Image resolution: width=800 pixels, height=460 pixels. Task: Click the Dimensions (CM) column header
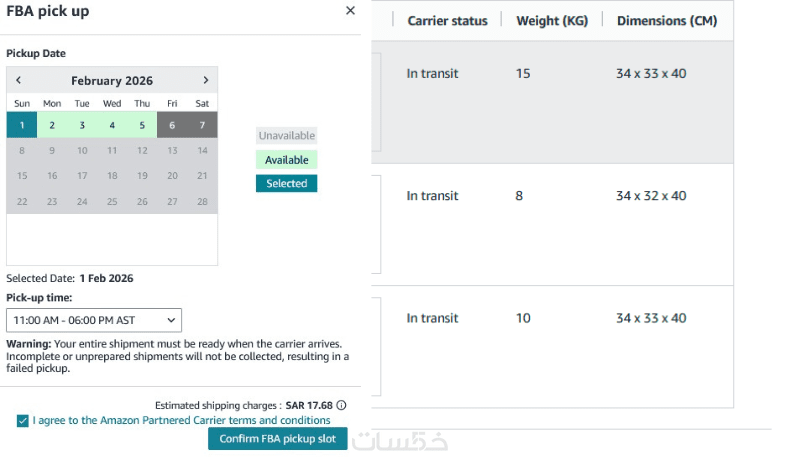[666, 21]
